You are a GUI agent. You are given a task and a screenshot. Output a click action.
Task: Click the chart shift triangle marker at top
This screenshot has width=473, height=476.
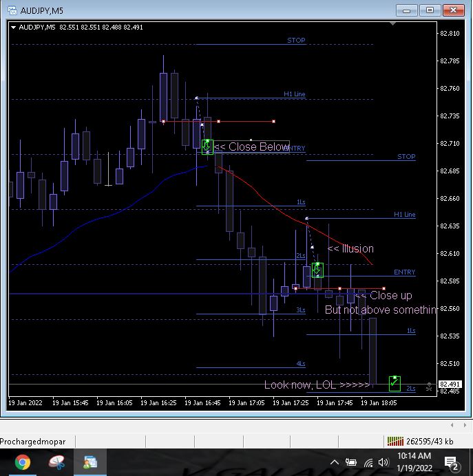pyautogui.click(x=392, y=23)
